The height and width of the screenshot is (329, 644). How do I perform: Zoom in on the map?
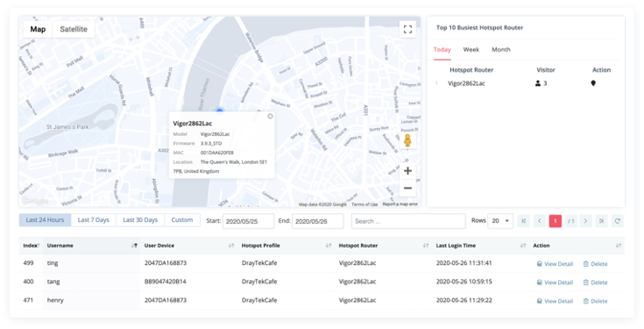407,171
